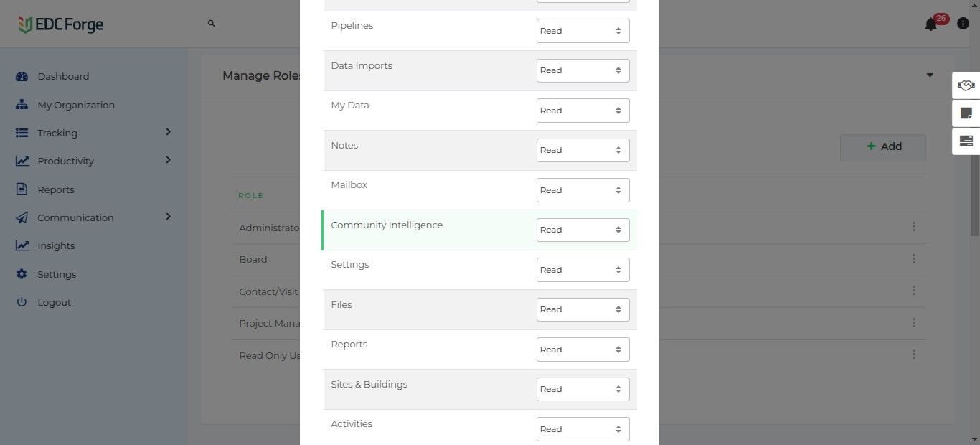The width and height of the screenshot is (980, 445).
Task: Click Logout in the sidebar
Action: click(x=54, y=302)
